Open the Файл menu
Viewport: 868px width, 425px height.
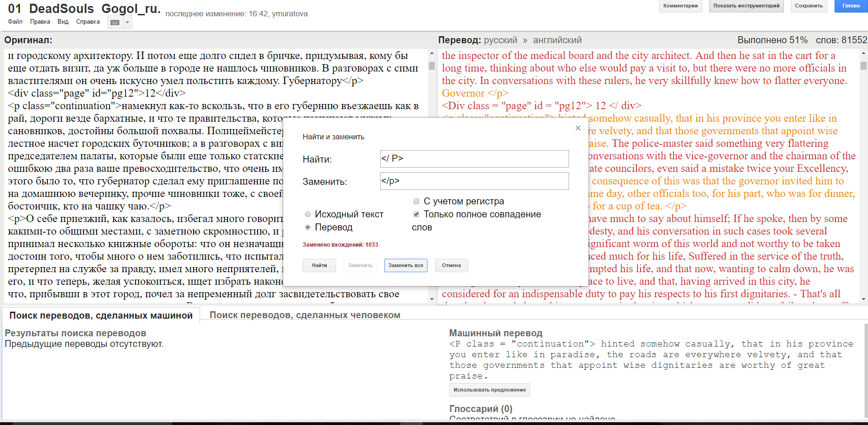(16, 21)
